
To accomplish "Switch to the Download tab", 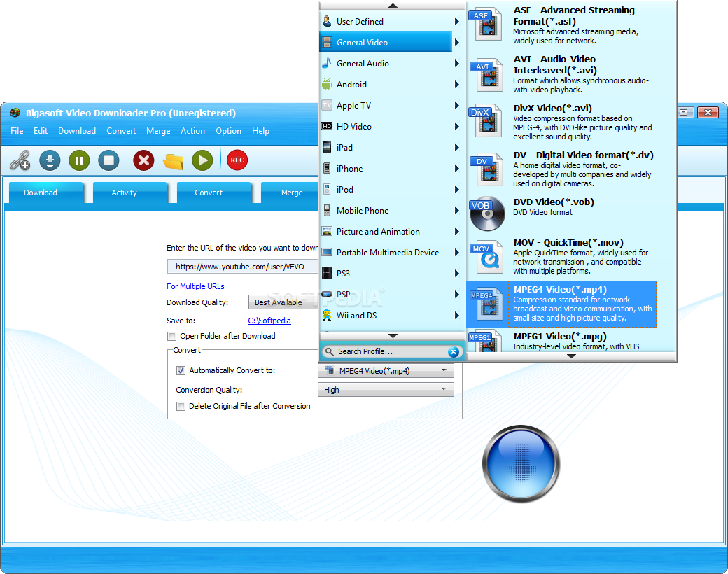I will 45,192.
